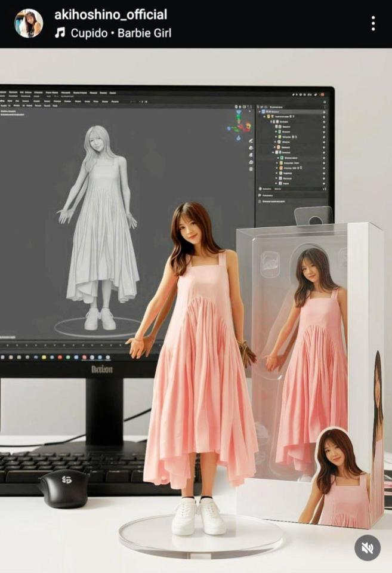Open the akihoshino_official username link
Image resolution: width=392 pixels, height=573 pixels.
(x=110, y=14)
